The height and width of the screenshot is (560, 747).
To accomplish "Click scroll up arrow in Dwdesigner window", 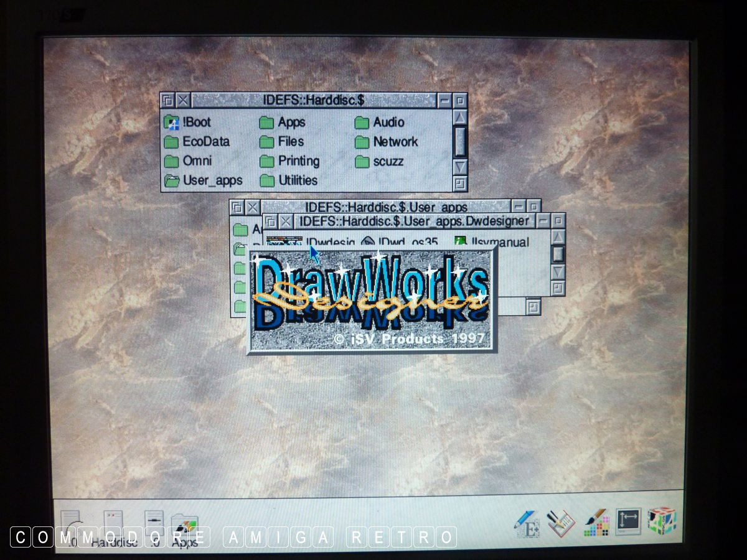I will pyautogui.click(x=558, y=236).
